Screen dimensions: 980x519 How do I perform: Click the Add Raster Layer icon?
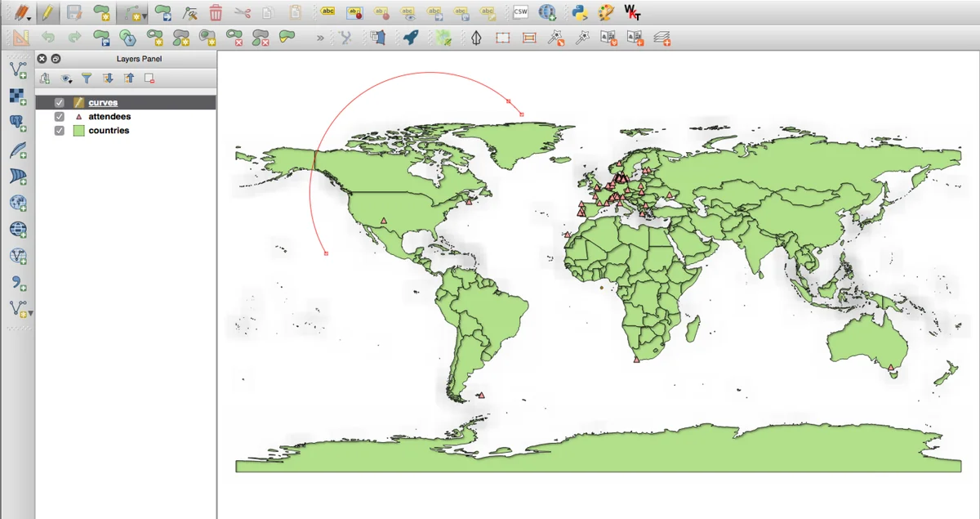pyautogui.click(x=18, y=96)
